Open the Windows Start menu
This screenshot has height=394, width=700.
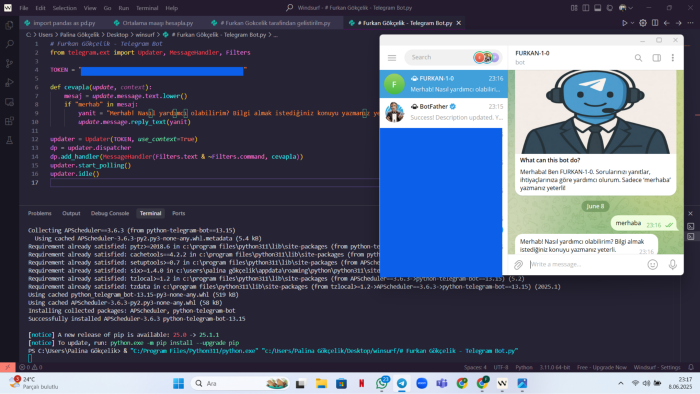click(179, 383)
